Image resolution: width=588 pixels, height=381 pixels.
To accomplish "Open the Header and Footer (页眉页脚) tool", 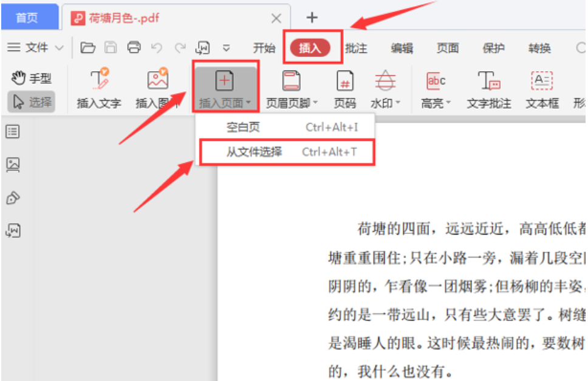I will coord(292,81).
